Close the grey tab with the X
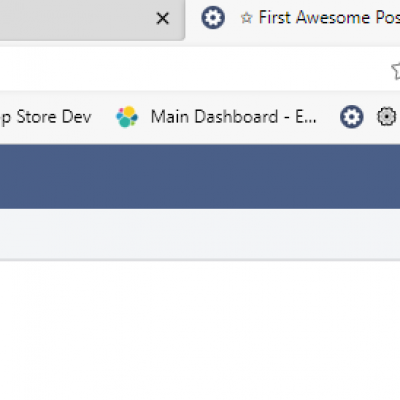The width and height of the screenshot is (400, 400). [163, 18]
